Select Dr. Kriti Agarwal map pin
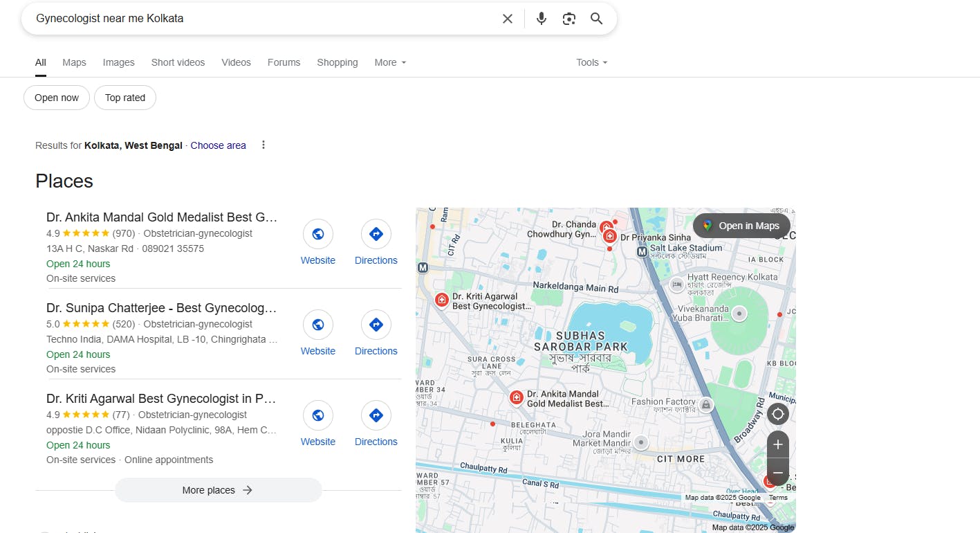Viewport: 980px width, 533px height. tap(441, 300)
